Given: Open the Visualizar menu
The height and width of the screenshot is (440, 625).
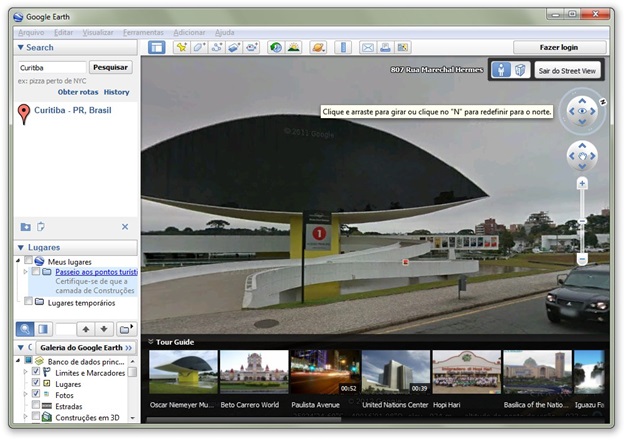Looking at the screenshot, I should (x=98, y=33).
